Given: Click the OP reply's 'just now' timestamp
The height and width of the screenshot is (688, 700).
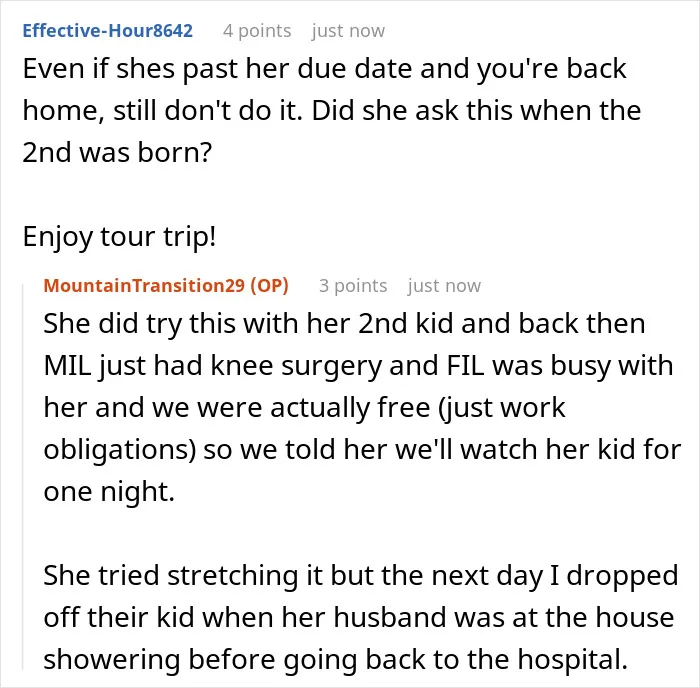Looking at the screenshot, I should pos(445,286).
